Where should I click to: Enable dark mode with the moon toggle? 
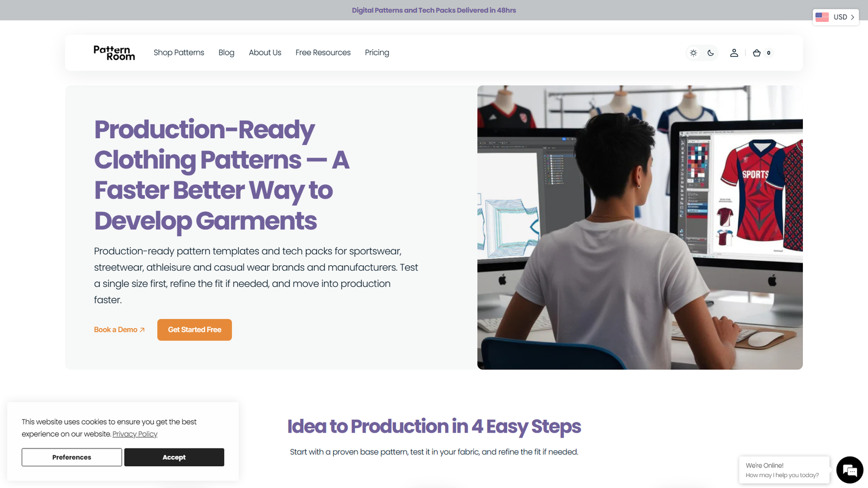711,53
